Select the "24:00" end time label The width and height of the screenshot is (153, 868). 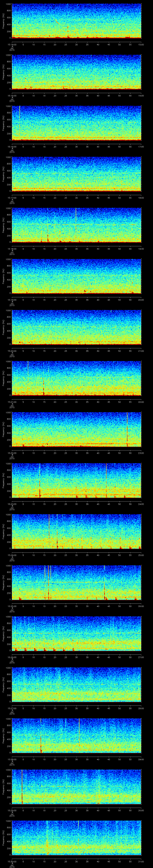[141, 504]
